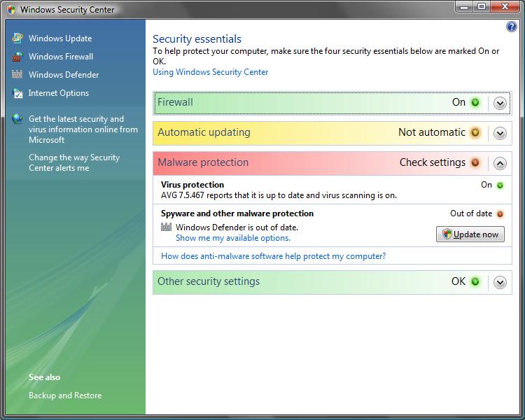Screen dimensions: 525x420
Task: Click the Windows Defender icon in sidebar
Action: click(x=17, y=75)
